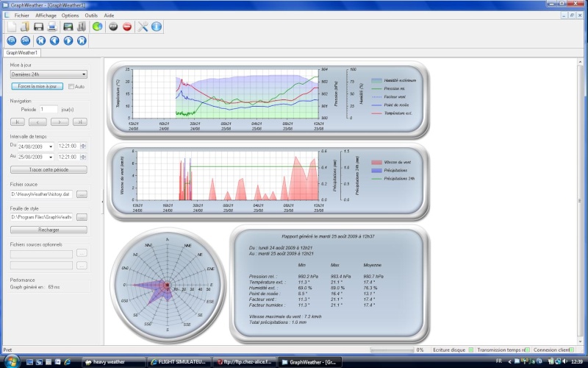This screenshot has height=368, width=588.
Task: Click the Recharger button
Action: tap(49, 230)
